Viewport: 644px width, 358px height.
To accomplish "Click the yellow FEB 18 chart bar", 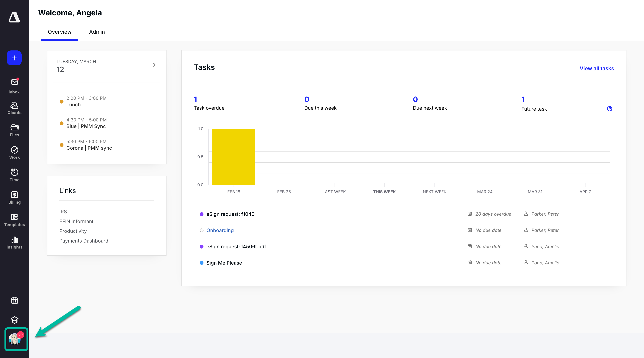I will point(234,157).
